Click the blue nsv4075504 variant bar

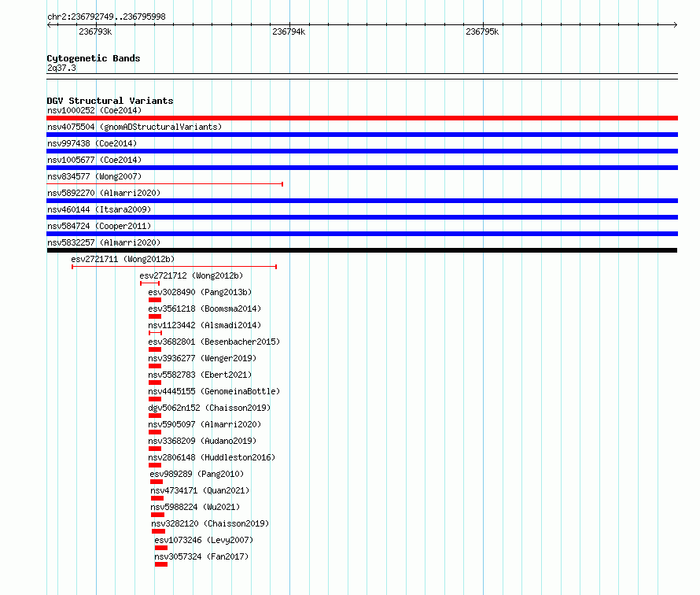(362, 135)
